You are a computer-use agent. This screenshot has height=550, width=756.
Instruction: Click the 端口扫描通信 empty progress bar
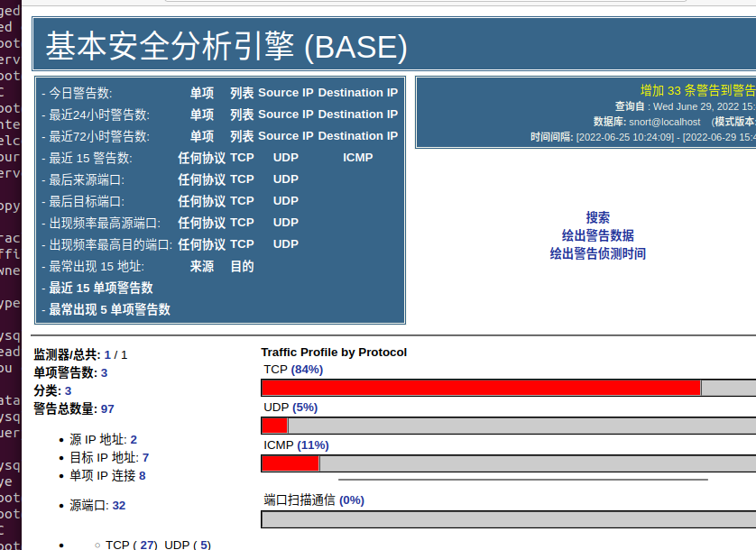click(509, 519)
